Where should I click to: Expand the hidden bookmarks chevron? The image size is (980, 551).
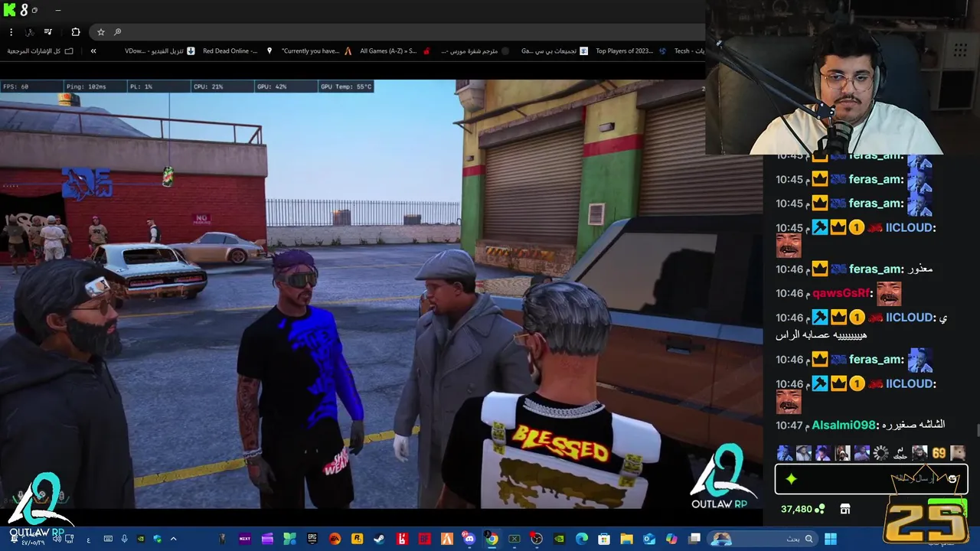click(x=93, y=51)
